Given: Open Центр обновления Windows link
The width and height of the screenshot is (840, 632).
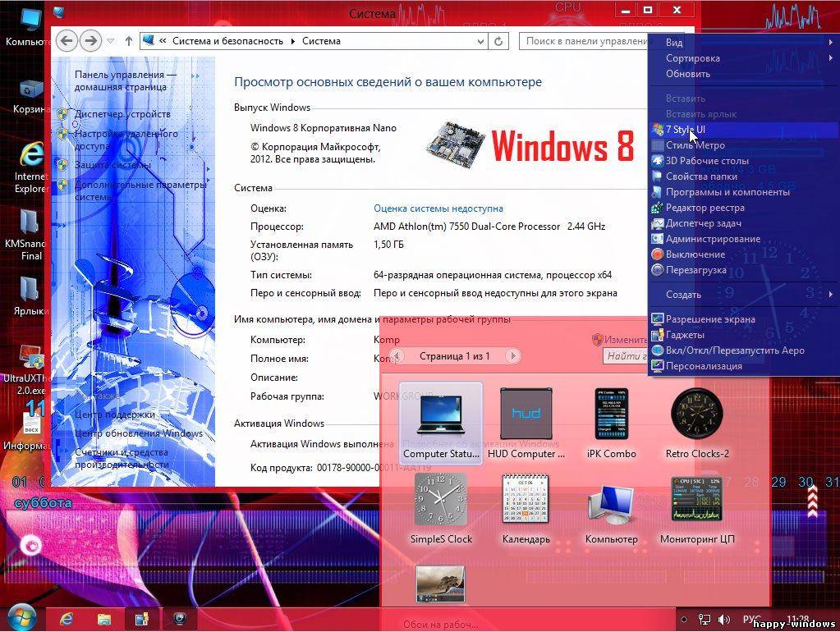Looking at the screenshot, I should (138, 433).
